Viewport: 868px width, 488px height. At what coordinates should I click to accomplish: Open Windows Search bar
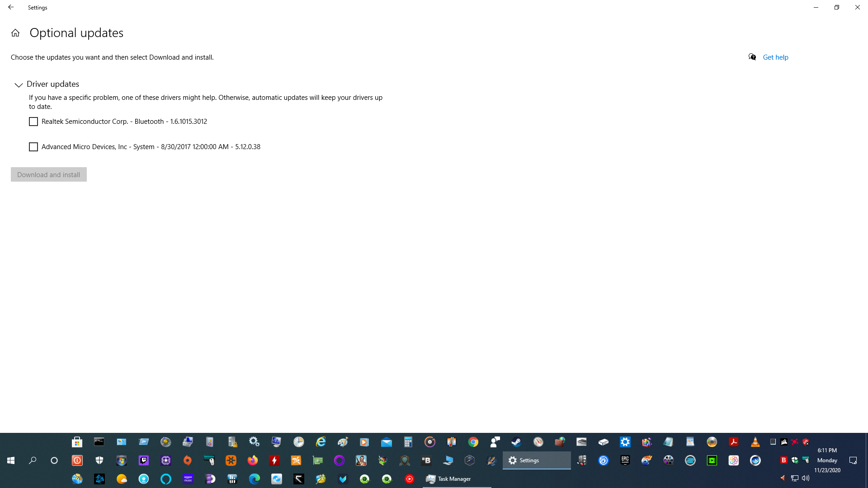tap(32, 460)
